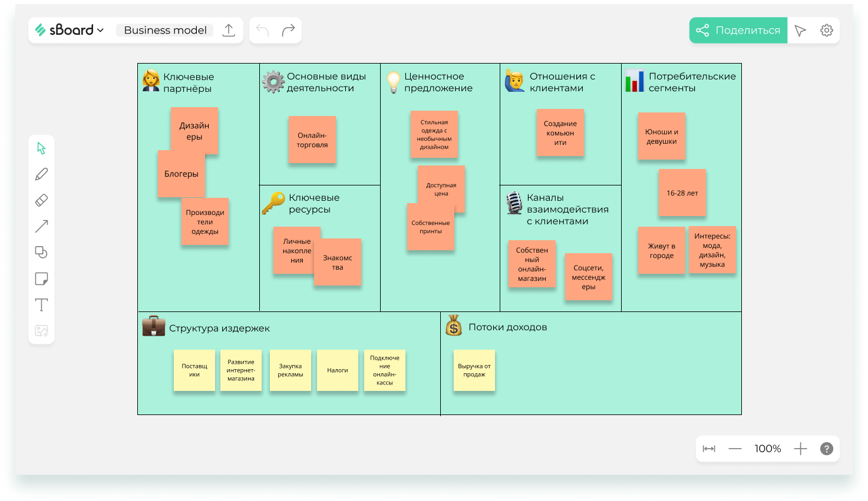Viewport: 868px width, 501px height.
Task: Click the Потребительские сегменты heading text
Action: (692, 82)
